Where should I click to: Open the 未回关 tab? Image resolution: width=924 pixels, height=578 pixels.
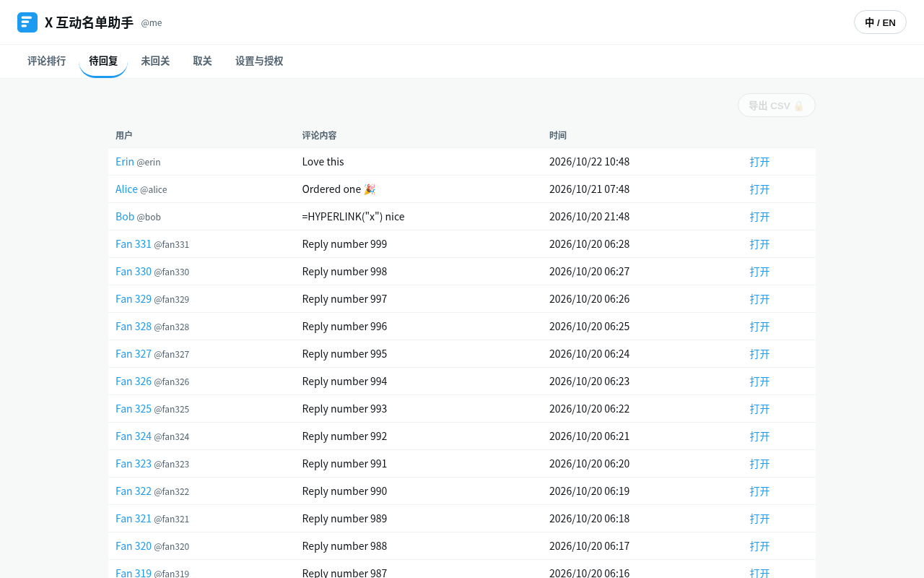155,61
